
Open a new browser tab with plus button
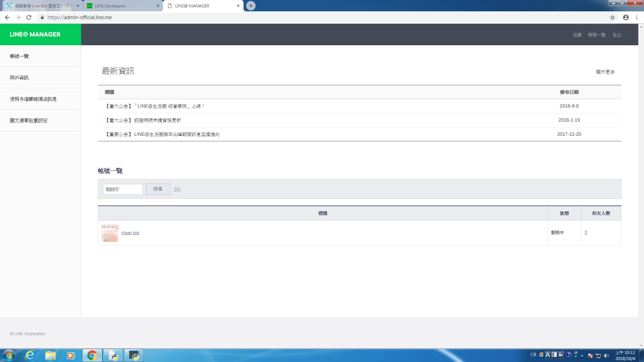(250, 6)
